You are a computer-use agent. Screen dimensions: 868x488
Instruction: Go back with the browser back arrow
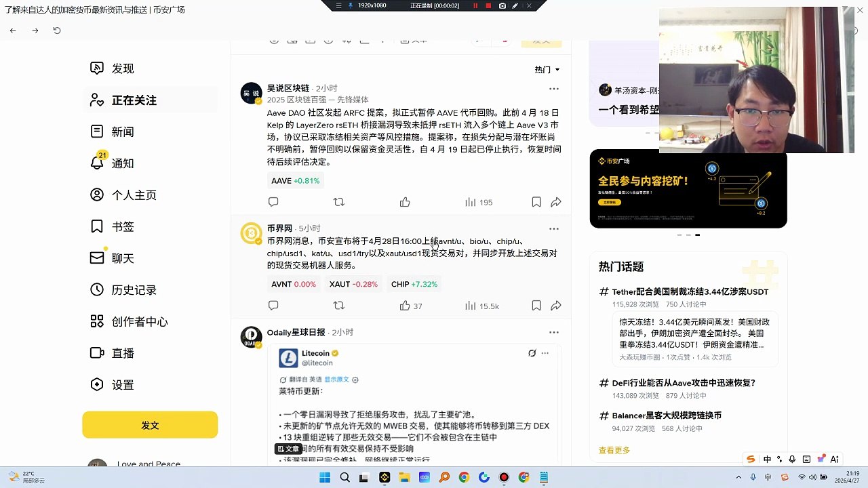pos(13,30)
